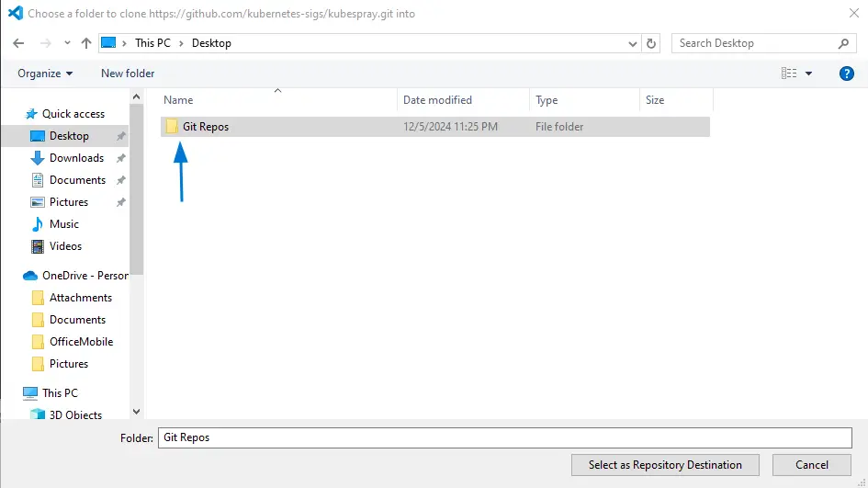
Task: Click the Up one level arrow
Action: click(86, 43)
